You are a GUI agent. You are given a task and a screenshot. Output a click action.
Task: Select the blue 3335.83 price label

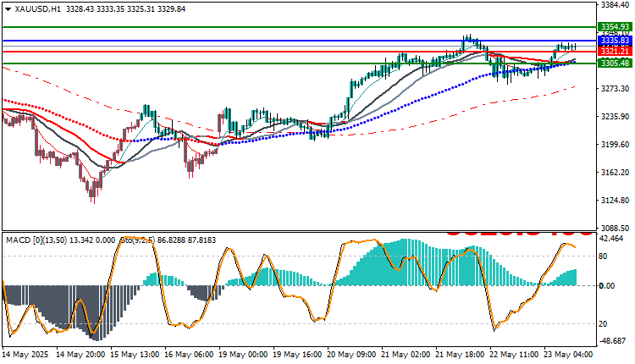click(615, 41)
